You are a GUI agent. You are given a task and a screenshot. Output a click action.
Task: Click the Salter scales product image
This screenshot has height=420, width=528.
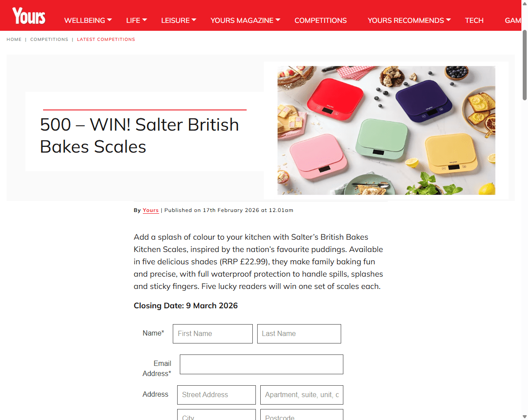[386, 130]
